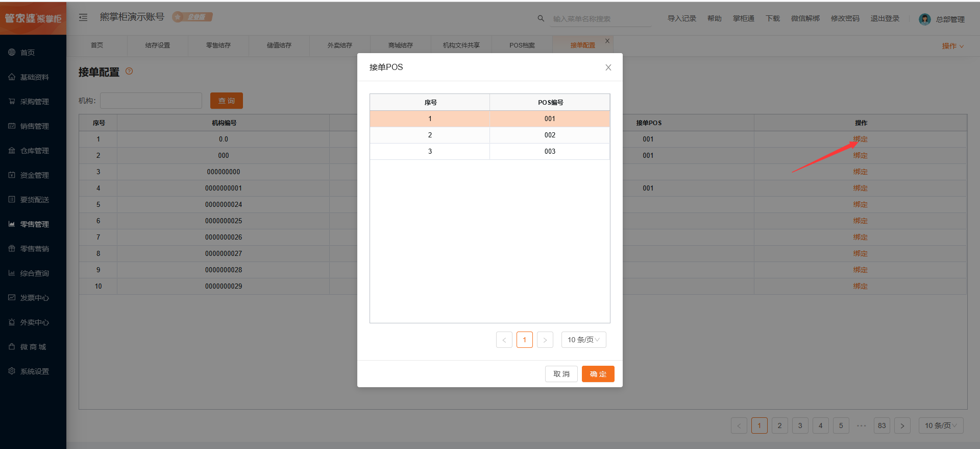Image resolution: width=980 pixels, height=449 pixels.
Task: Open 帮助 link in header
Action: (x=715, y=18)
